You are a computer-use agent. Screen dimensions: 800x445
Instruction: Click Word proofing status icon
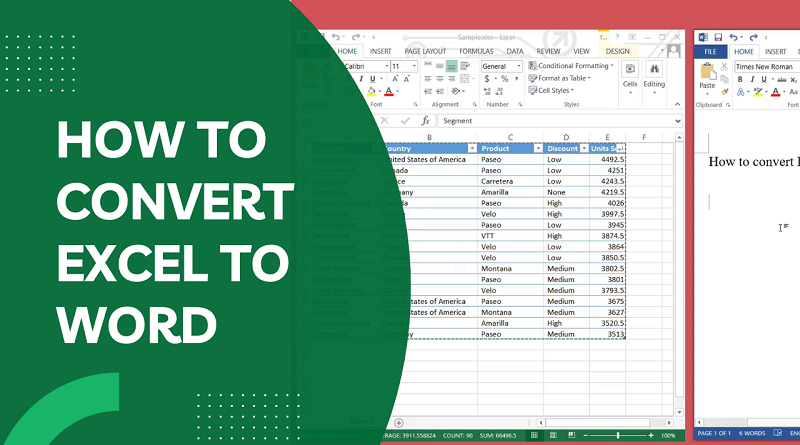(778, 433)
